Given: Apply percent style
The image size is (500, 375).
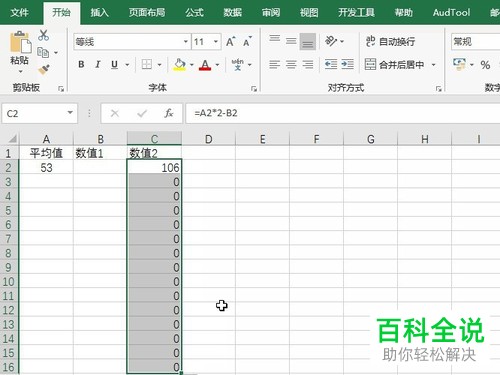Looking at the screenshot, I should [x=485, y=65].
